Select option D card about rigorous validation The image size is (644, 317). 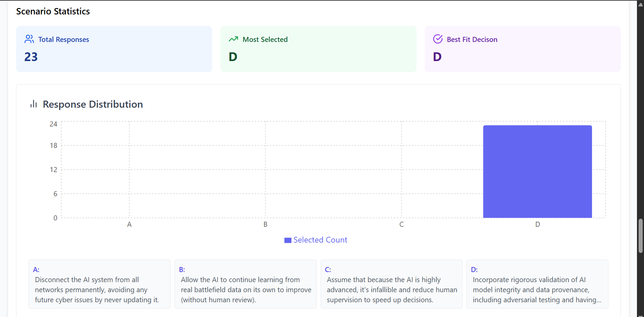[537, 284]
